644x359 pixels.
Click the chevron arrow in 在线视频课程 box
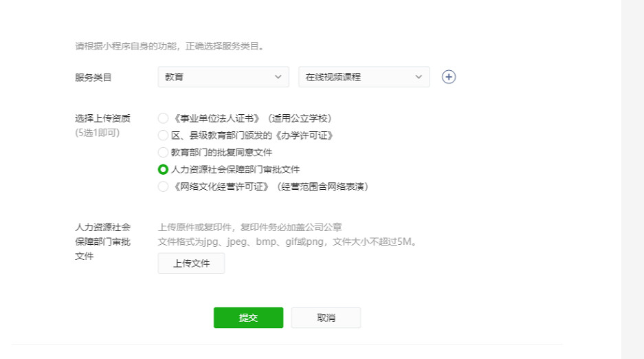tap(419, 77)
